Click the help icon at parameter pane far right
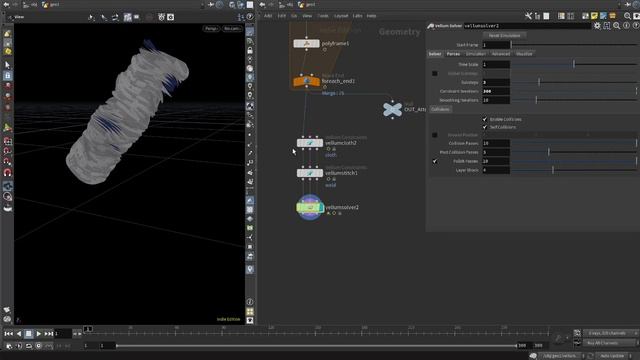 click(636, 26)
